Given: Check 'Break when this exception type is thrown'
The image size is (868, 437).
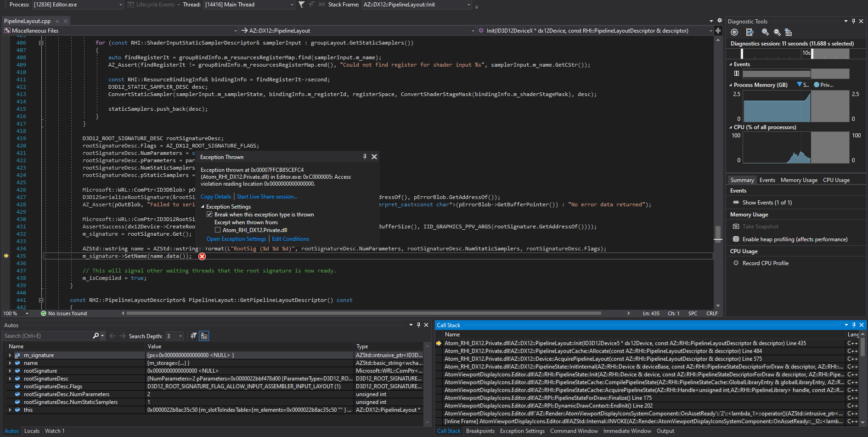Looking at the screenshot, I should click(209, 215).
